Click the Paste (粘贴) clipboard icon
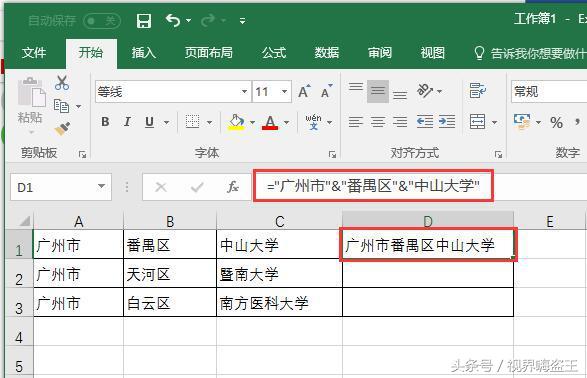 click(x=31, y=92)
